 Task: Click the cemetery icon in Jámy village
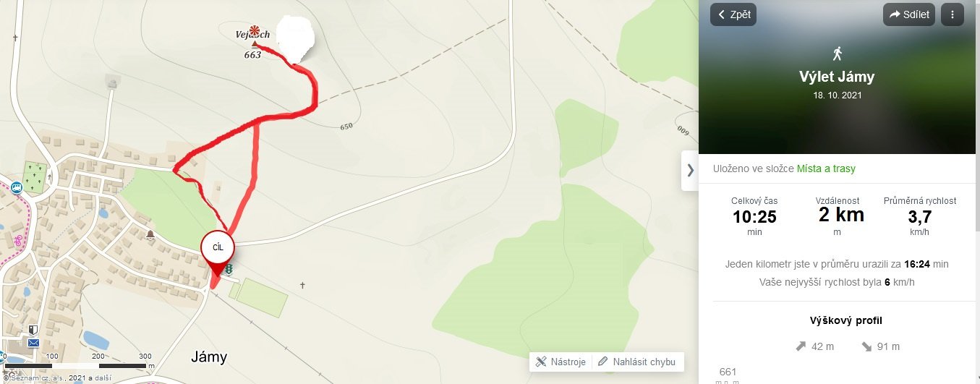pyautogui.click(x=33, y=174)
